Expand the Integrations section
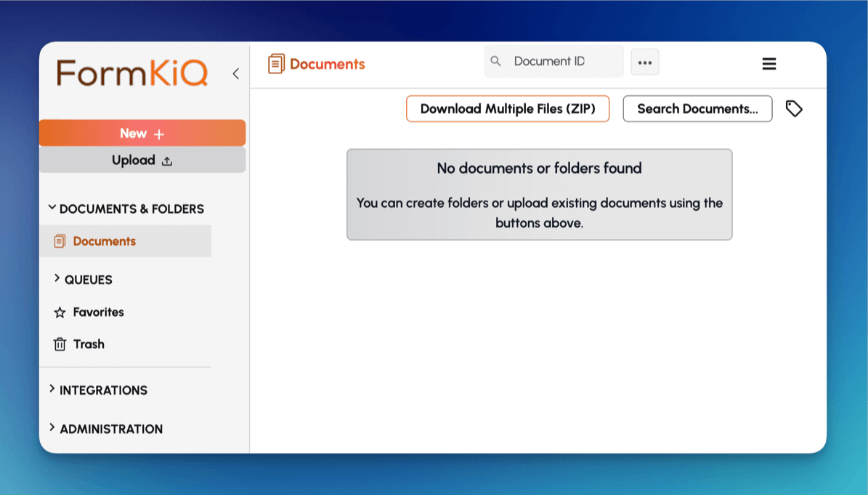The width and height of the screenshot is (868, 495). coord(52,389)
